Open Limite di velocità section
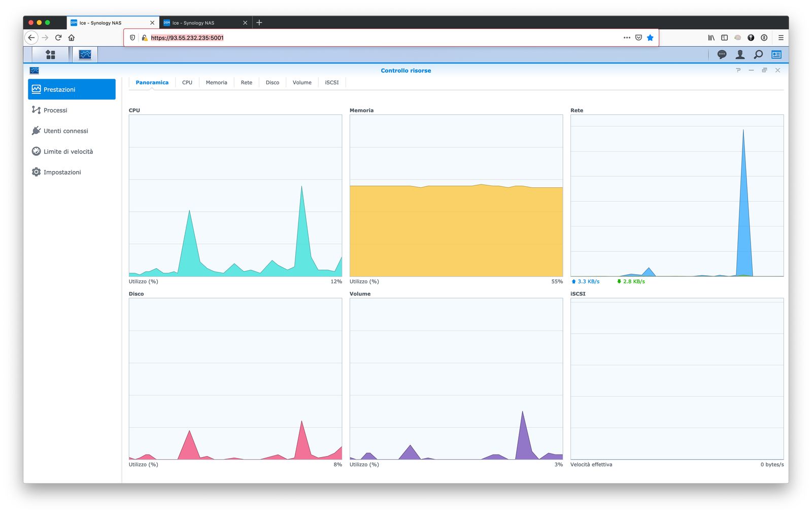Screen dimensions: 812x514 (72, 151)
